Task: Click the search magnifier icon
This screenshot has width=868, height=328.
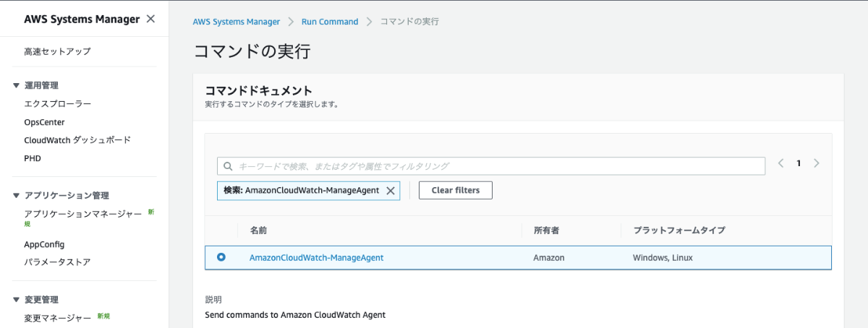Action: click(x=228, y=166)
